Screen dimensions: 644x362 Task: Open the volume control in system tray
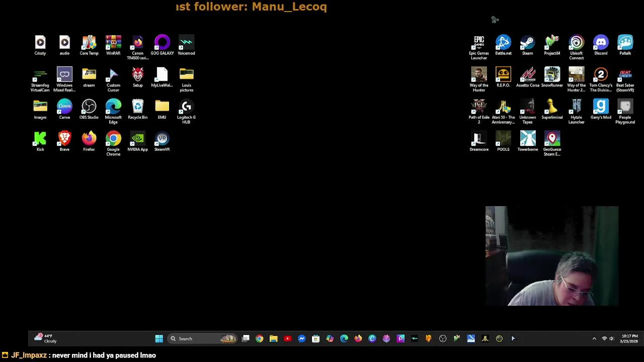point(612,339)
